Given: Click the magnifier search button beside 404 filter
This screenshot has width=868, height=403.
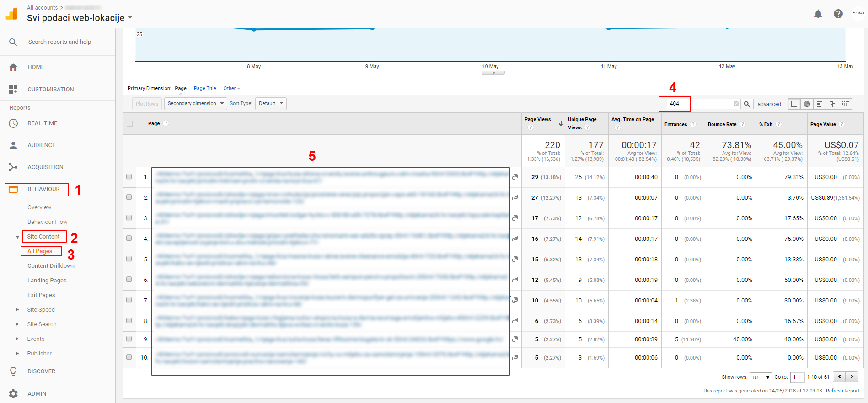Looking at the screenshot, I should click(747, 104).
